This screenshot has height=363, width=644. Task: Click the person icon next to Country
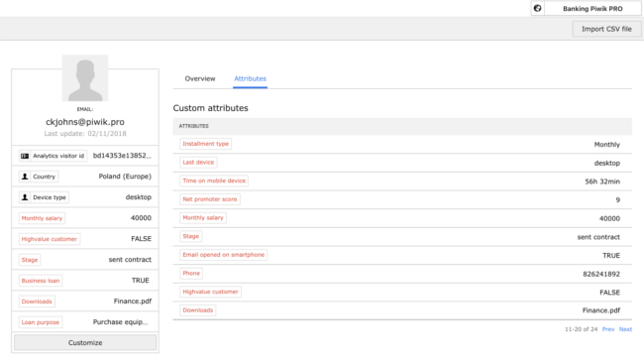[x=25, y=177]
